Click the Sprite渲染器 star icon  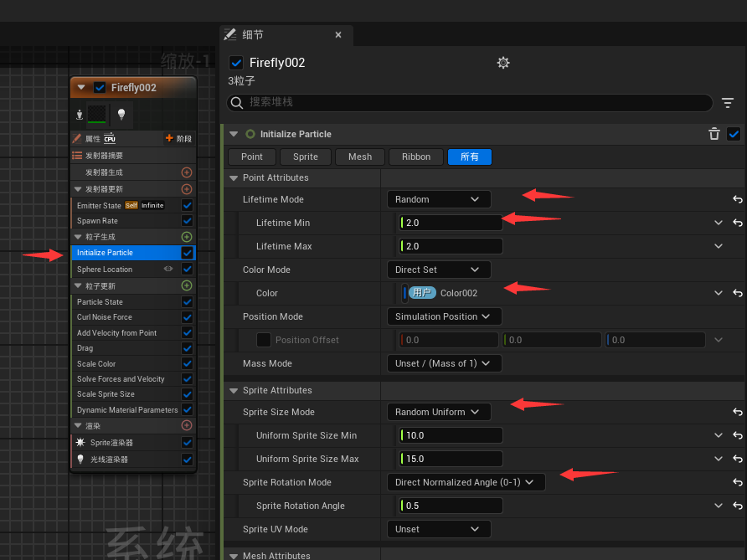(x=80, y=442)
